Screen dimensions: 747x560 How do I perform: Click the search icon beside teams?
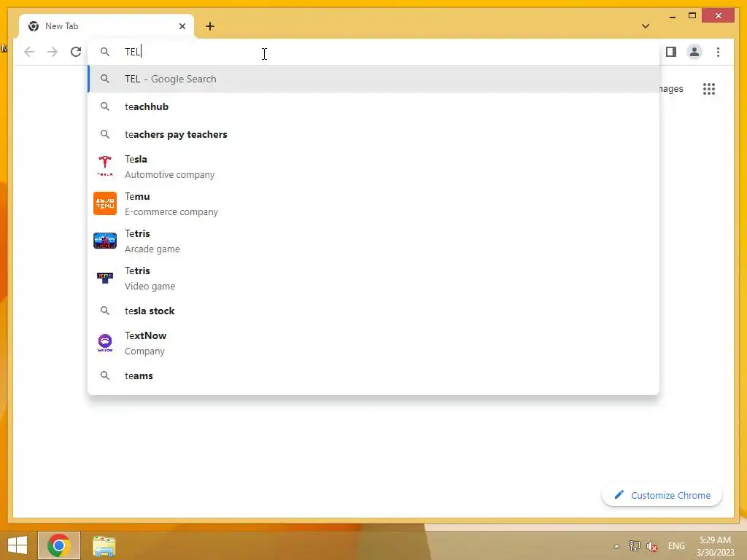pyautogui.click(x=105, y=376)
